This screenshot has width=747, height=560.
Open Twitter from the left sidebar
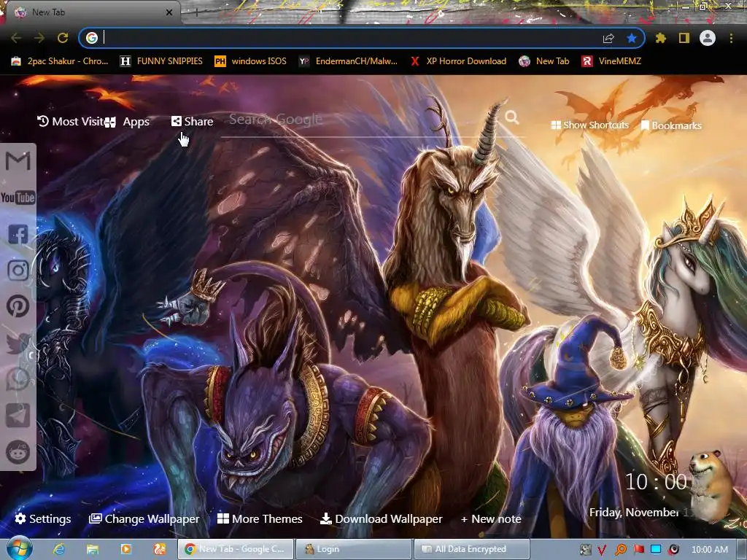(18, 343)
